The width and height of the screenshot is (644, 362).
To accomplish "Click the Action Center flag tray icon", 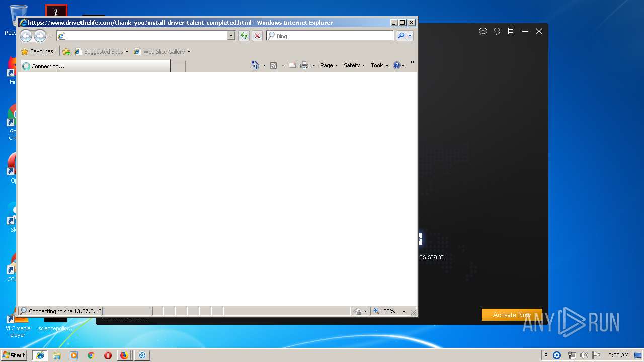I will 596,355.
